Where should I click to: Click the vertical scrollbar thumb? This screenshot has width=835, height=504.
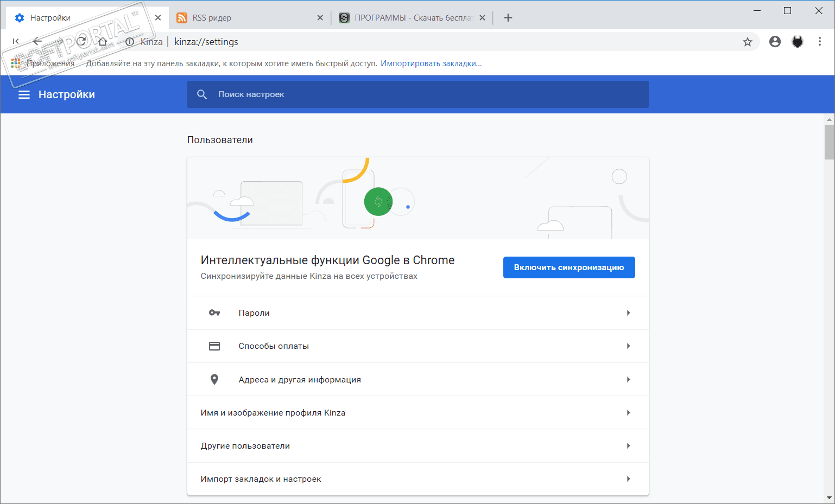coord(829,142)
